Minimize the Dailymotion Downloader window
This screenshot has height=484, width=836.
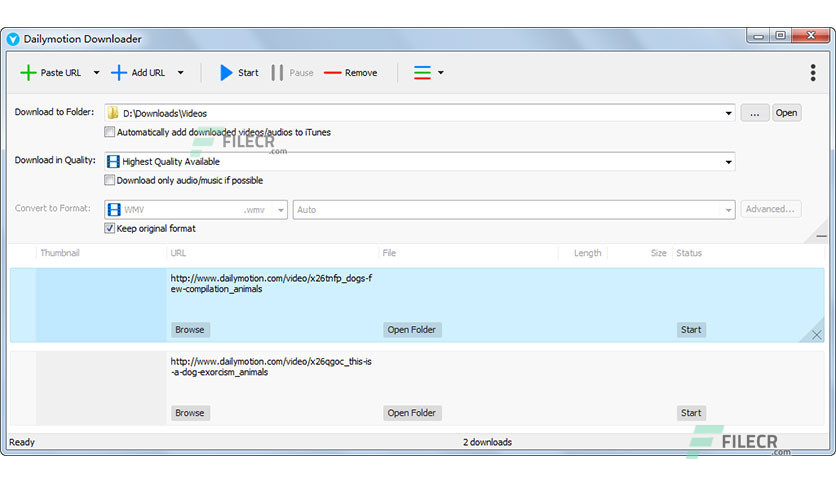click(x=758, y=36)
